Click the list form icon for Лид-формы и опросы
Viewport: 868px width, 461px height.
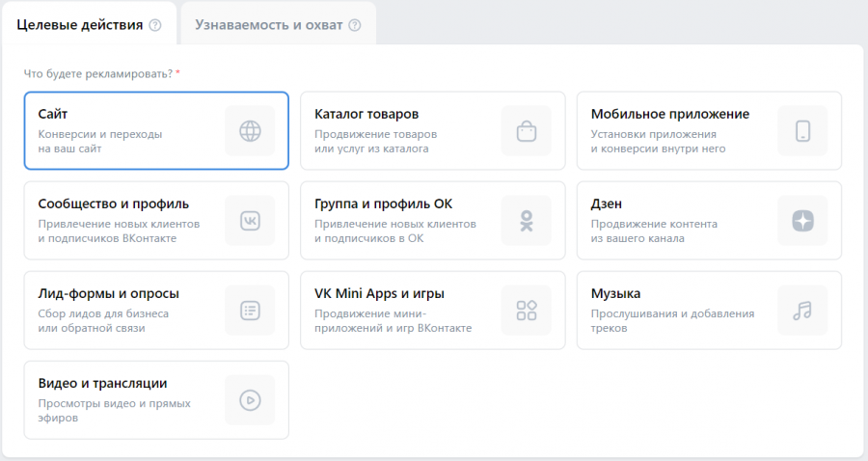pos(250,311)
